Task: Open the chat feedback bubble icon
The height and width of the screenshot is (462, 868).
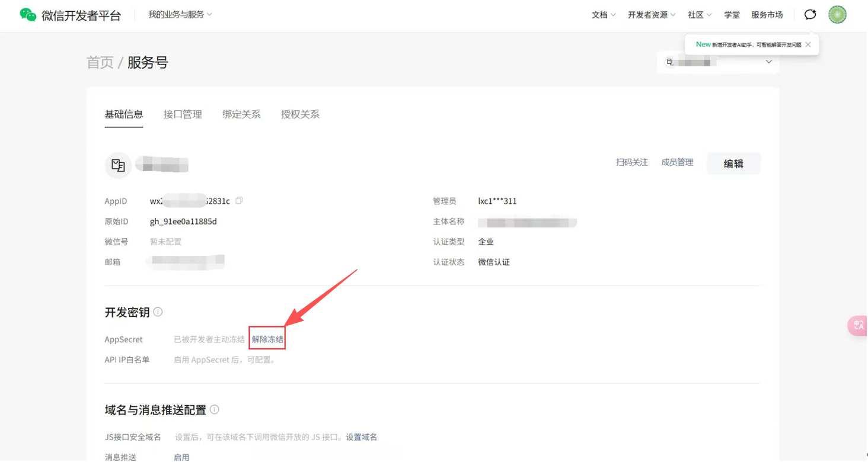Action: tap(810, 15)
